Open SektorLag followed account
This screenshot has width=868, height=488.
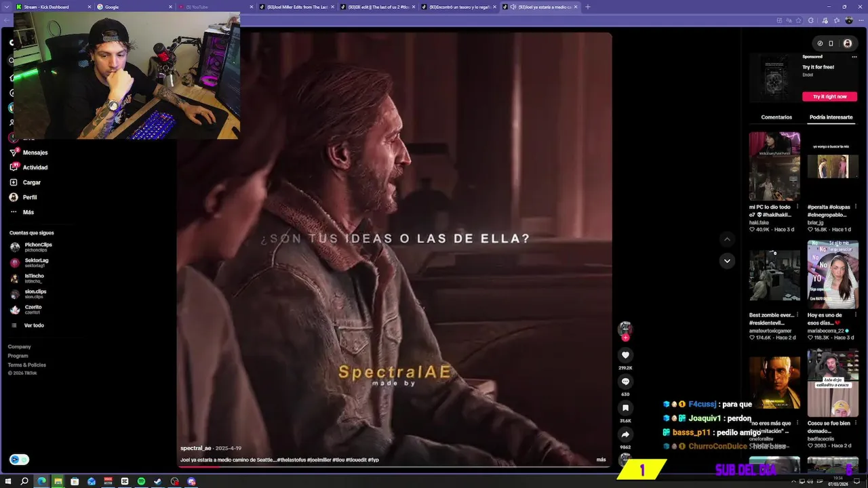click(30, 262)
